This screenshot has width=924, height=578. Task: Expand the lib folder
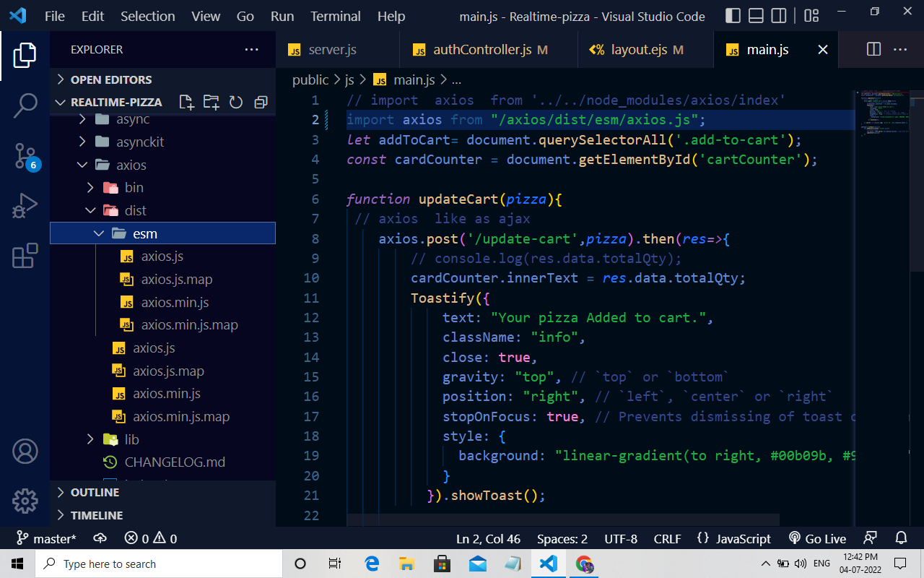point(163,439)
